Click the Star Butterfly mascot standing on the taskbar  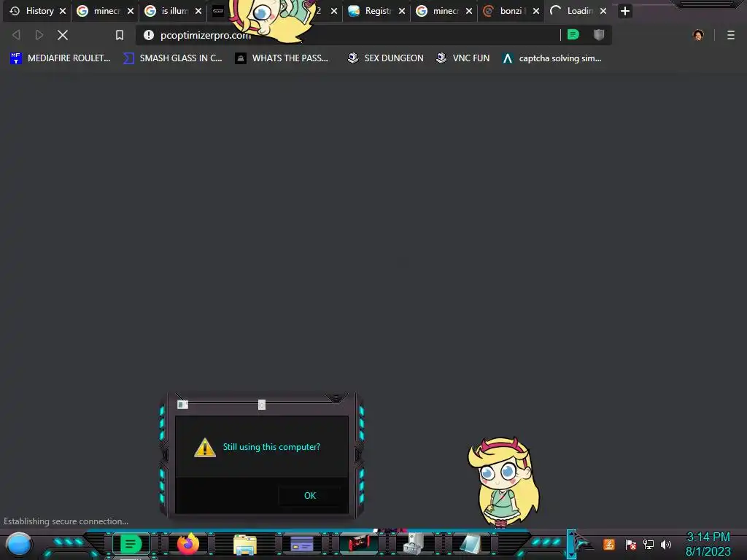(503, 482)
